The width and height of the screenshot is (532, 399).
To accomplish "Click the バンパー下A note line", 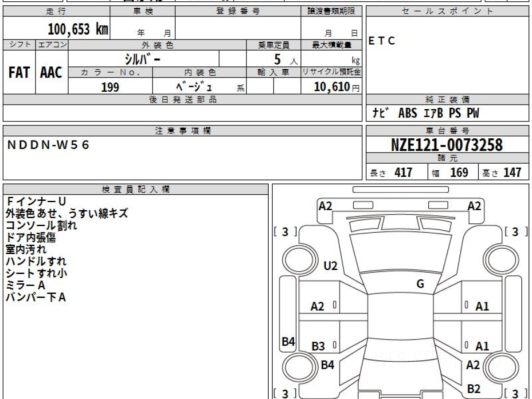I will (36, 297).
